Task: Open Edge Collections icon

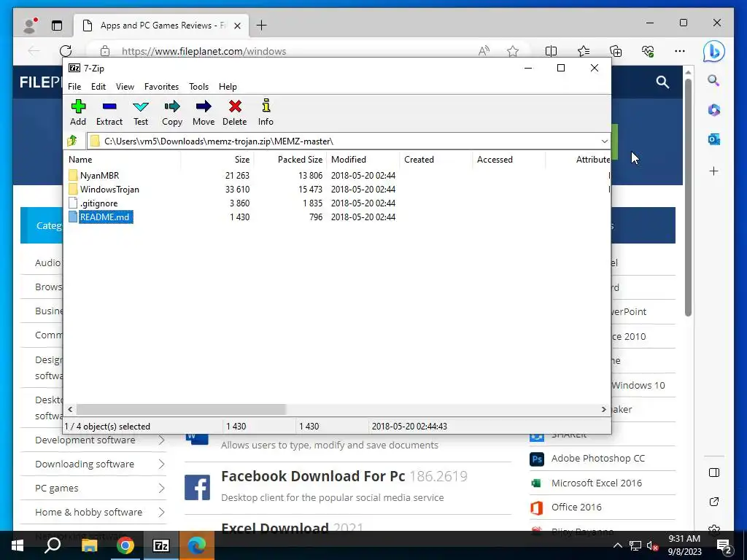Action: (616, 51)
